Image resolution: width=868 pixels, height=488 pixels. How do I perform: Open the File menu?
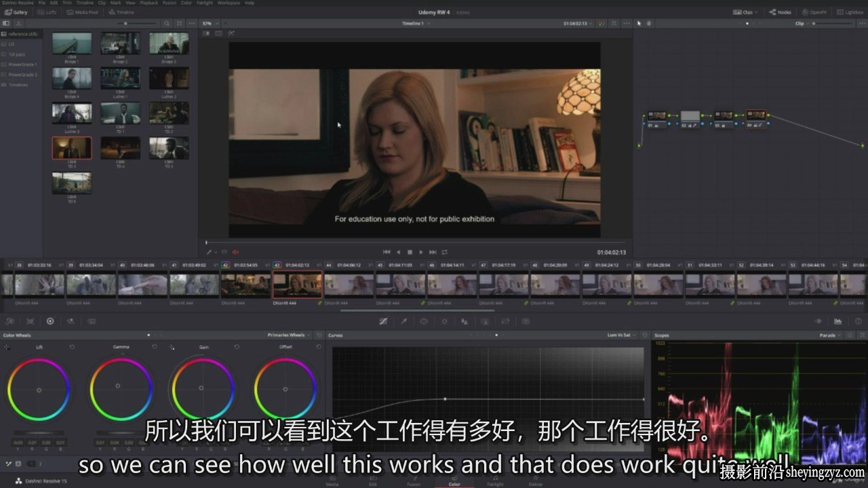[x=42, y=3]
